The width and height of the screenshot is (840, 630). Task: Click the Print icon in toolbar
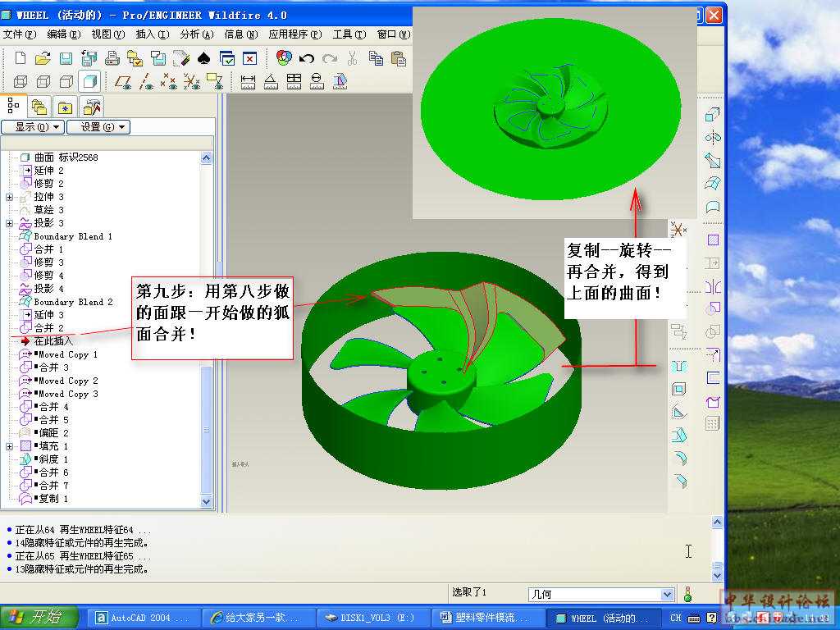click(112, 58)
